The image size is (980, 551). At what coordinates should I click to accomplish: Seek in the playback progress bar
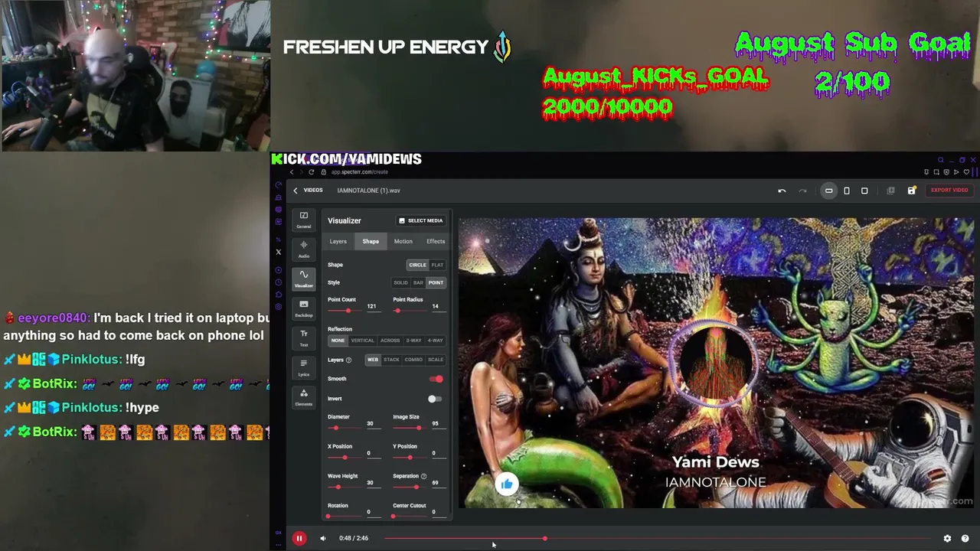[658, 539]
